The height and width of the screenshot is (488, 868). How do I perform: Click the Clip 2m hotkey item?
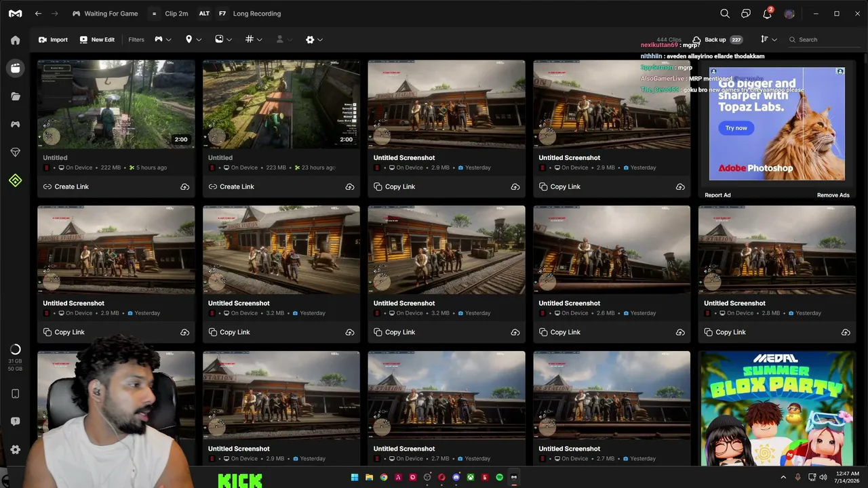(170, 14)
